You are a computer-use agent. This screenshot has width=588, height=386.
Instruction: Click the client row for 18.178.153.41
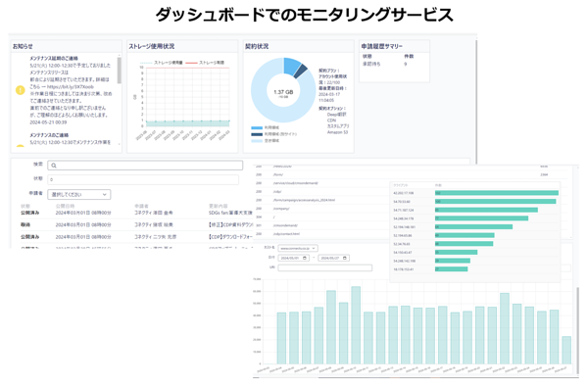pos(475,269)
